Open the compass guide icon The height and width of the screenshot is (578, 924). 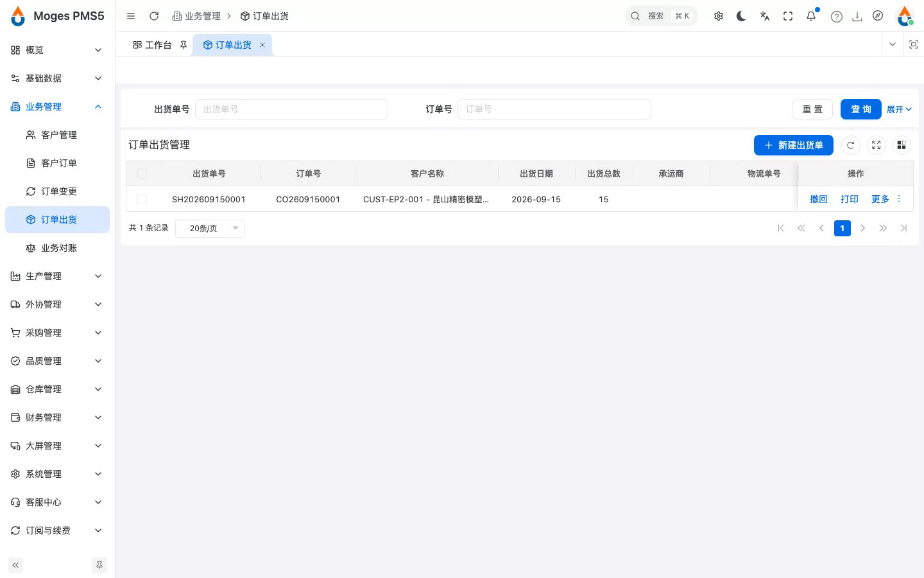[878, 16]
